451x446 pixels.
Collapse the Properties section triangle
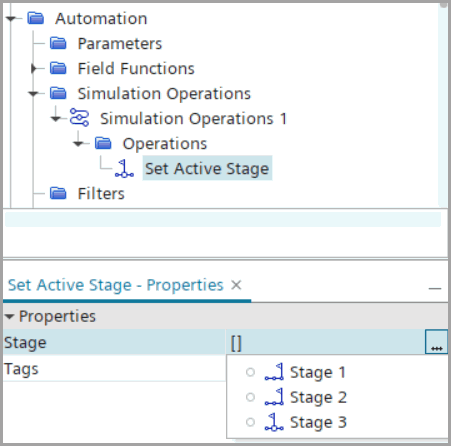[x=9, y=316]
